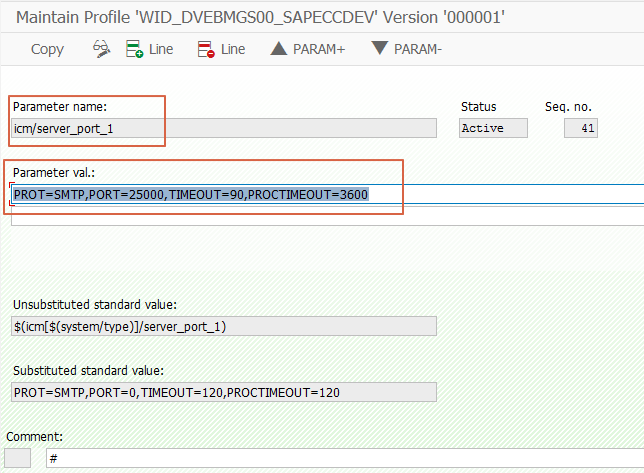This screenshot has height=473, width=644.
Task: Click the insert Line icon with green plus
Action: pos(134,49)
